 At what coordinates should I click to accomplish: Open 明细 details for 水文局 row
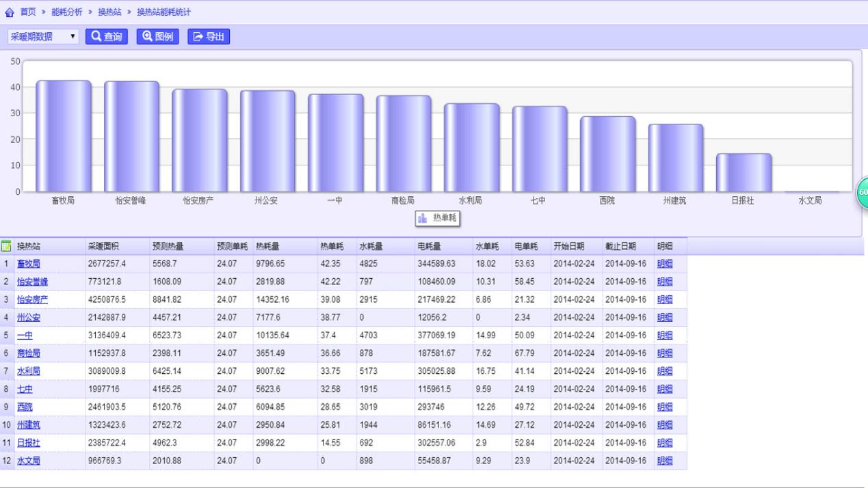point(664,461)
